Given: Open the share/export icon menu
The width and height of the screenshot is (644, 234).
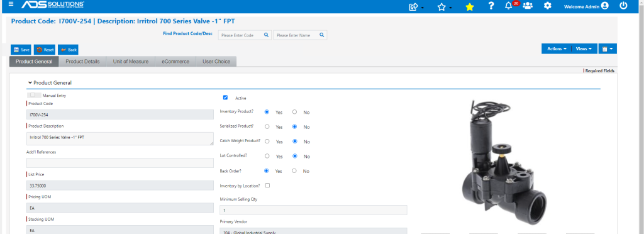Looking at the screenshot, I should (416, 6).
